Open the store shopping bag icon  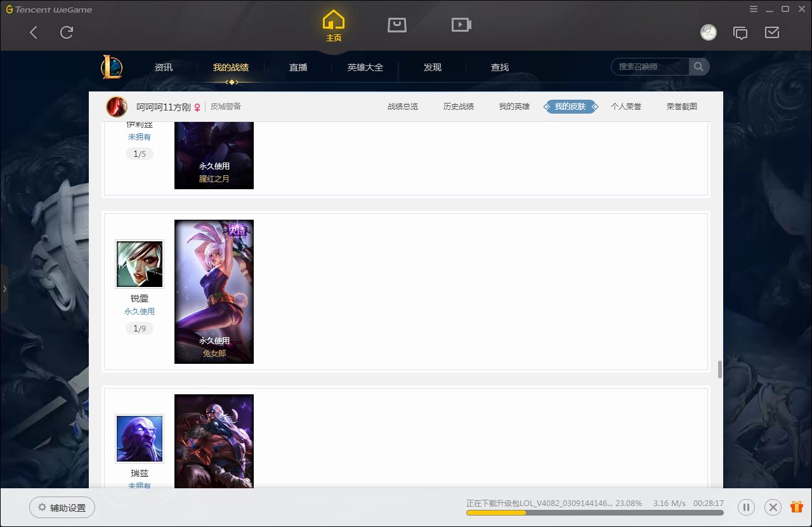click(397, 25)
